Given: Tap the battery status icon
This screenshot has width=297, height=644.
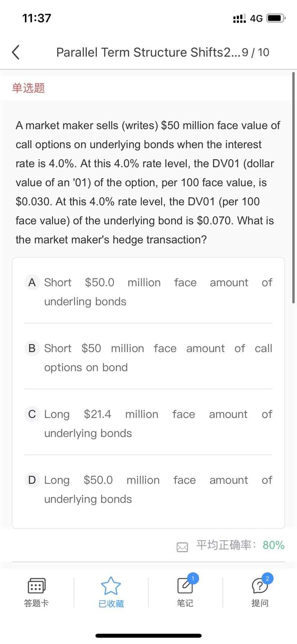Looking at the screenshot, I should pos(275,18).
